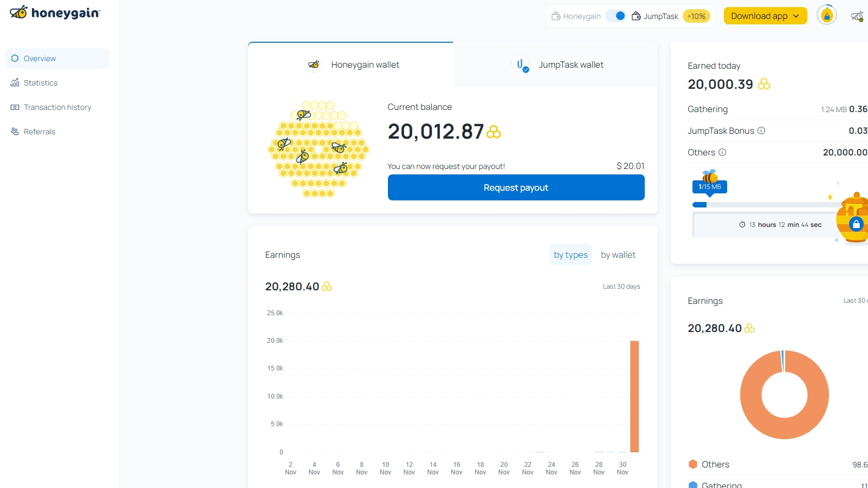The height and width of the screenshot is (488, 868).
Task: Click the credits icon beside donut chart total
Action: (x=749, y=328)
